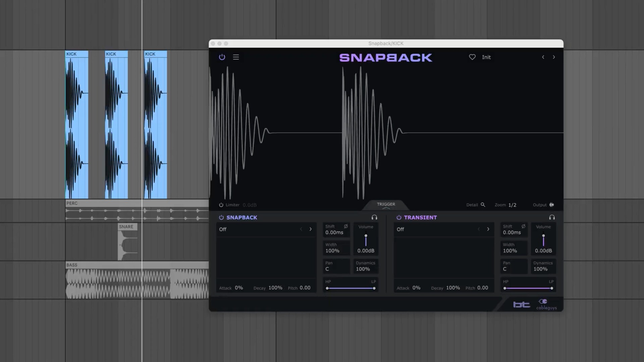Click SNAPBACK Pan C value
This screenshot has width=644, height=362.
pyautogui.click(x=327, y=269)
